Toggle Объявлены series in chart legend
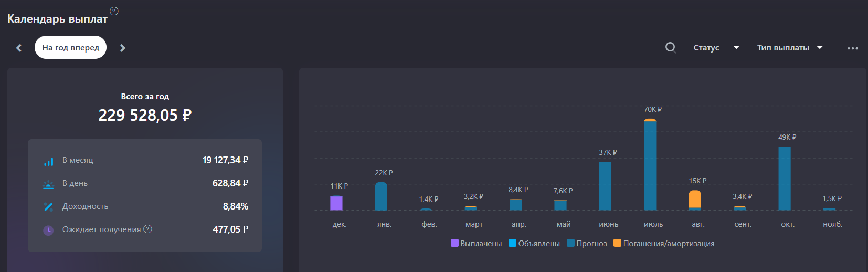Image resolution: width=868 pixels, height=272 pixels. 534,244
